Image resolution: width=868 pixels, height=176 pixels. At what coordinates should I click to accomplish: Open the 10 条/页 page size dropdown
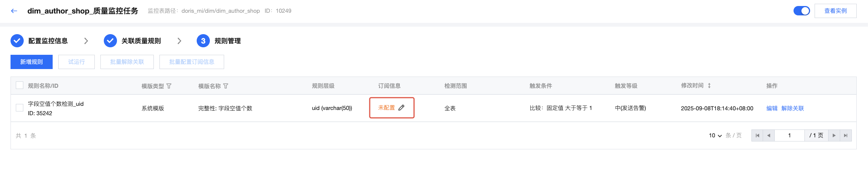pos(715,135)
